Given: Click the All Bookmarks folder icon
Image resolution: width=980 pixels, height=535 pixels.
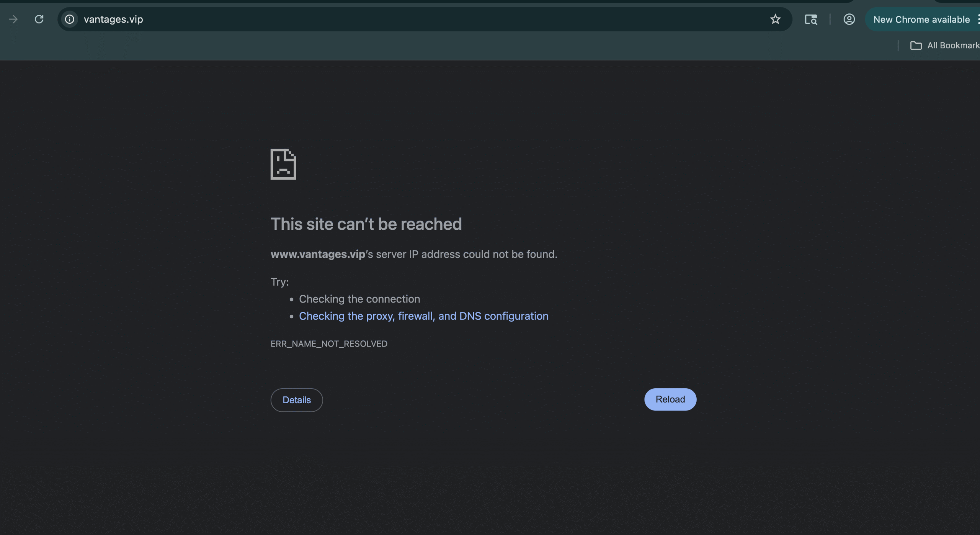Looking at the screenshot, I should 916,46.
